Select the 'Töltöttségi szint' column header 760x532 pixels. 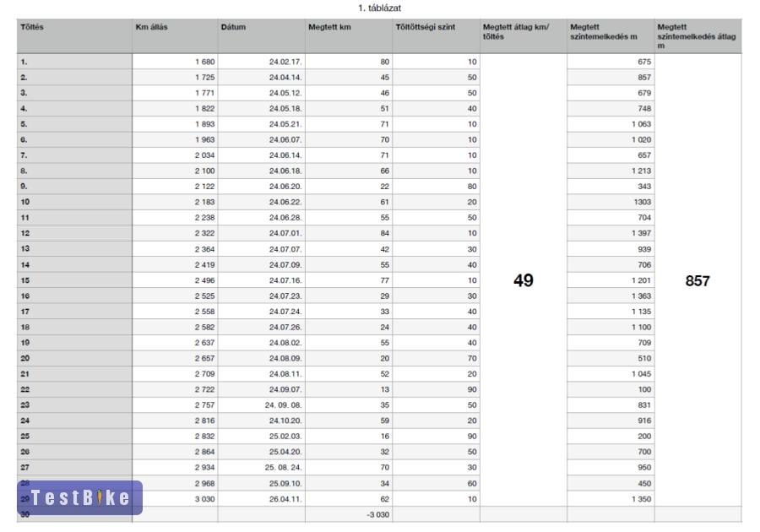click(x=437, y=36)
